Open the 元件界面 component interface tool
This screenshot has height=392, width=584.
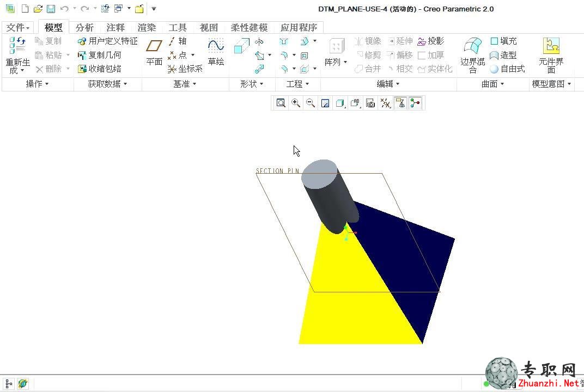[x=551, y=55]
